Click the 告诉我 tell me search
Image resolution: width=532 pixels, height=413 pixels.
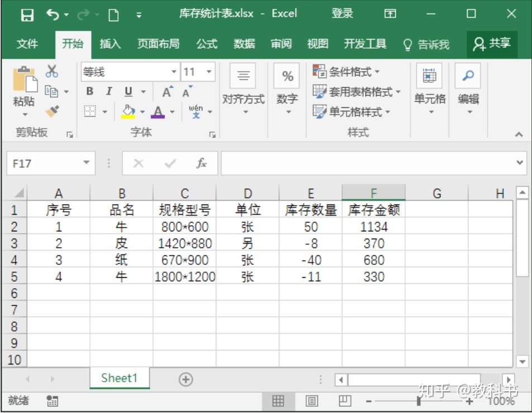(x=426, y=45)
